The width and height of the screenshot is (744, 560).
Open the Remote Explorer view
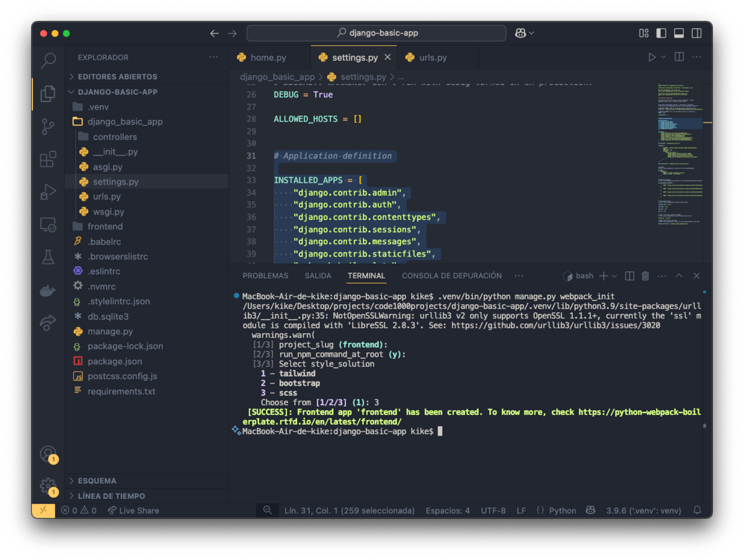(48, 225)
